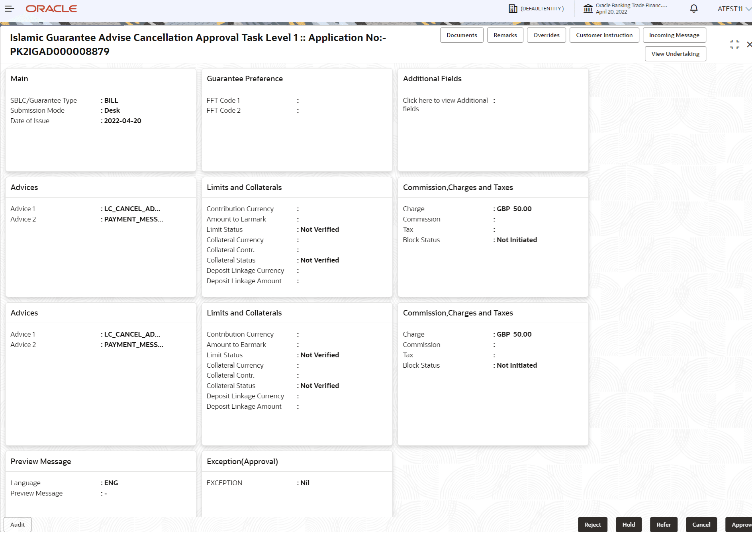This screenshot has height=533, width=756.
Task: Expand the ATEST11 user dropdown
Action: click(733, 8)
